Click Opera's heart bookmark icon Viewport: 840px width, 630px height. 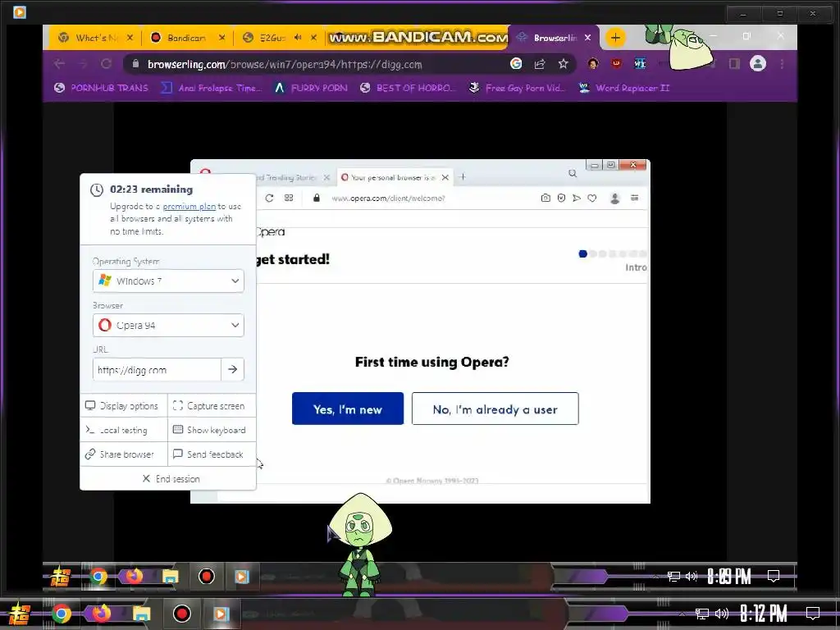(x=592, y=199)
